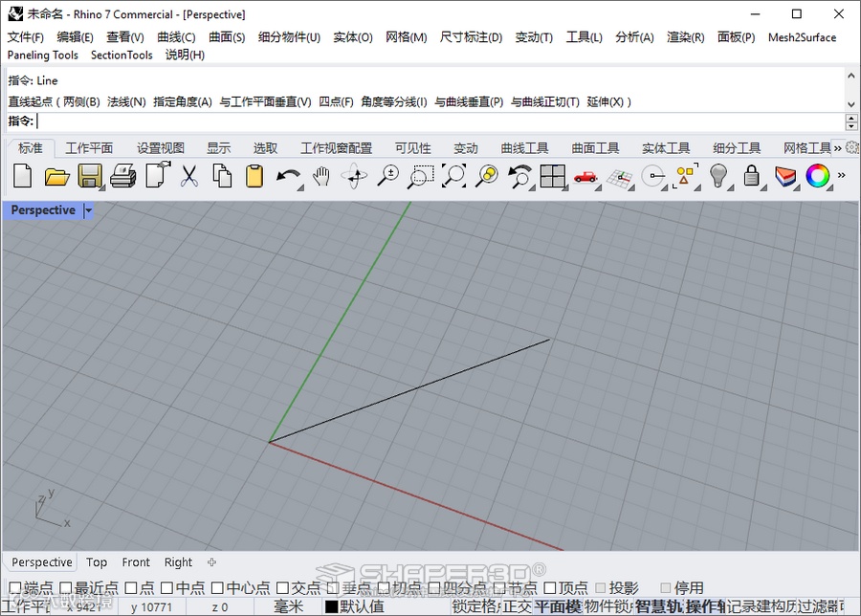Select the Rotate view tool
This screenshot has width=861, height=616.
tap(354, 177)
